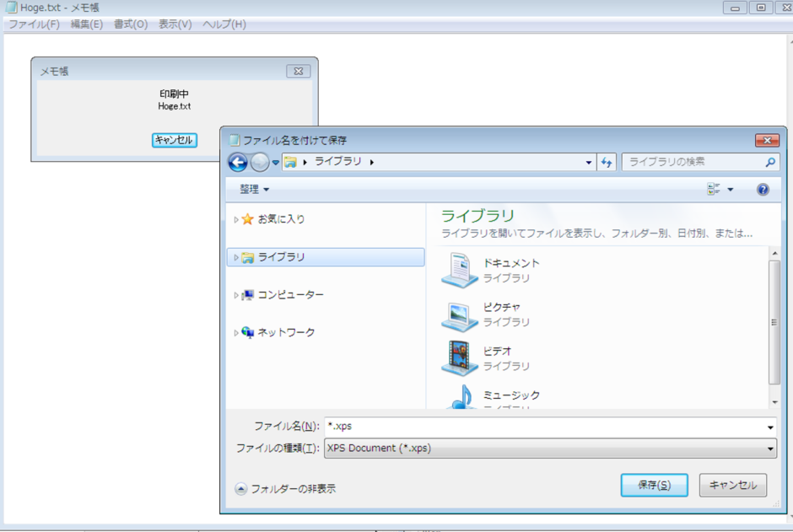Minimize the Hoge.txt Notepad window

coord(735,8)
